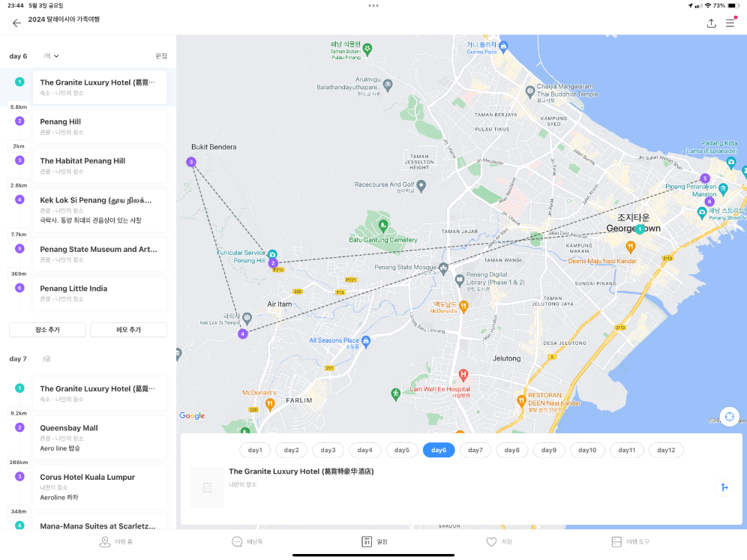
Task: Switch to the day12 tab
Action: (666, 450)
